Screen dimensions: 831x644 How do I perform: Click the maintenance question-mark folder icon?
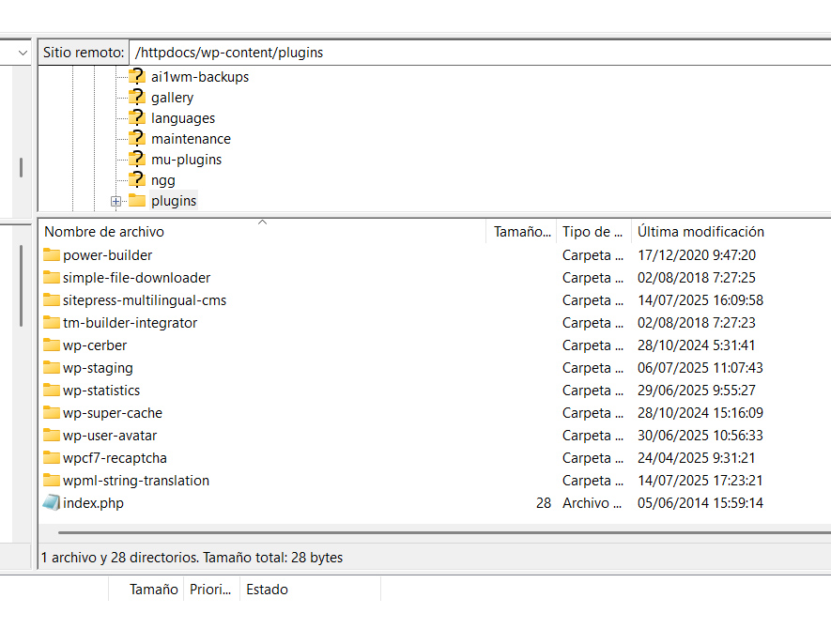[x=137, y=138]
